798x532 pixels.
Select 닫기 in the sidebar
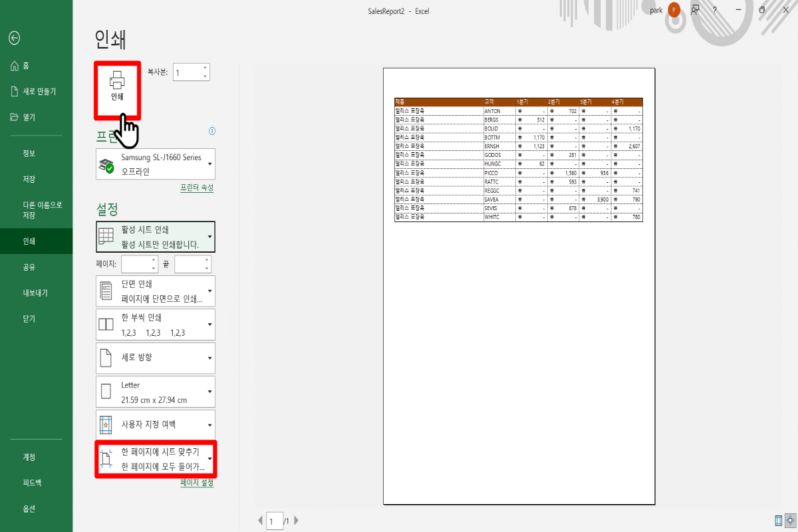(x=37, y=319)
